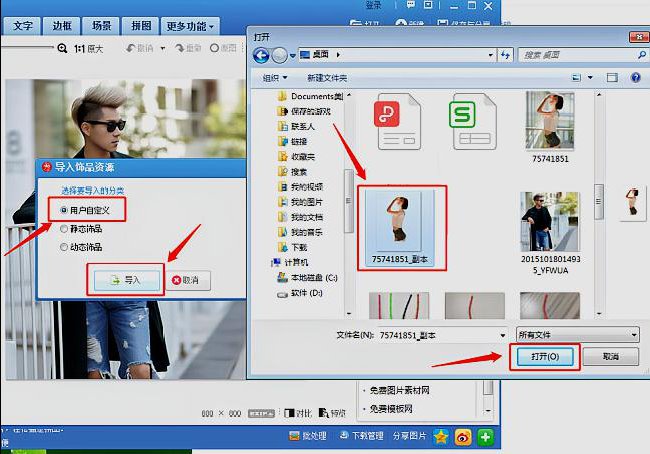This screenshot has height=454, width=650.
Task: Click 取消 in the Open dialog
Action: tap(611, 357)
